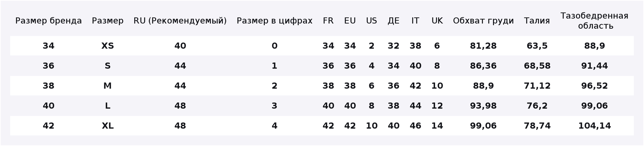The height and width of the screenshot is (146, 644).
Task: Select the "Тазобедренная область" header
Action: (x=594, y=21)
